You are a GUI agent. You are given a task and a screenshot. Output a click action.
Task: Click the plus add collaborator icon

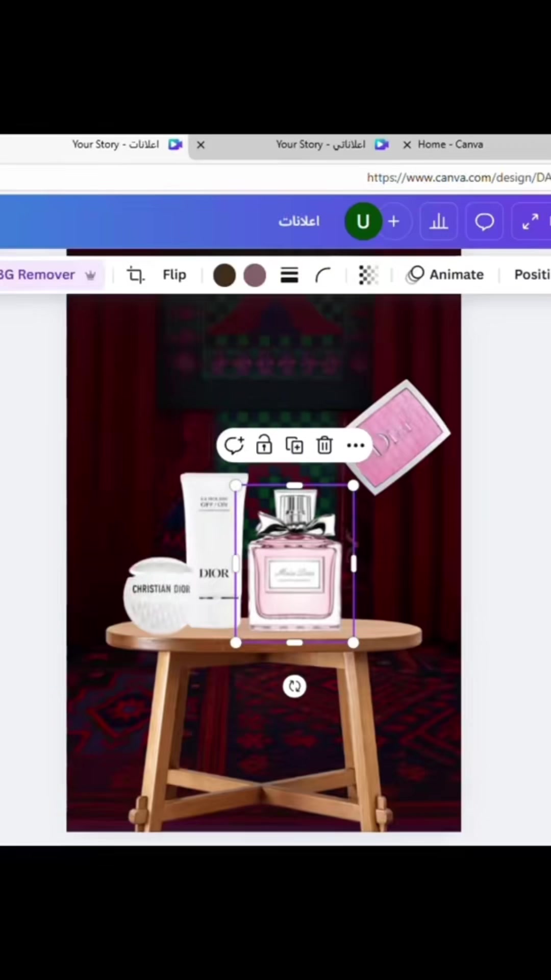pos(394,222)
